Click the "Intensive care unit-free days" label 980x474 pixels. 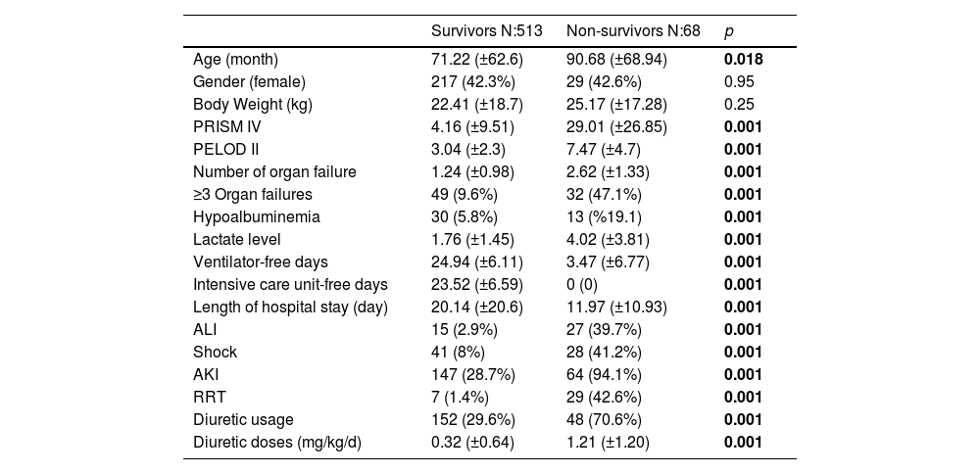(290, 284)
